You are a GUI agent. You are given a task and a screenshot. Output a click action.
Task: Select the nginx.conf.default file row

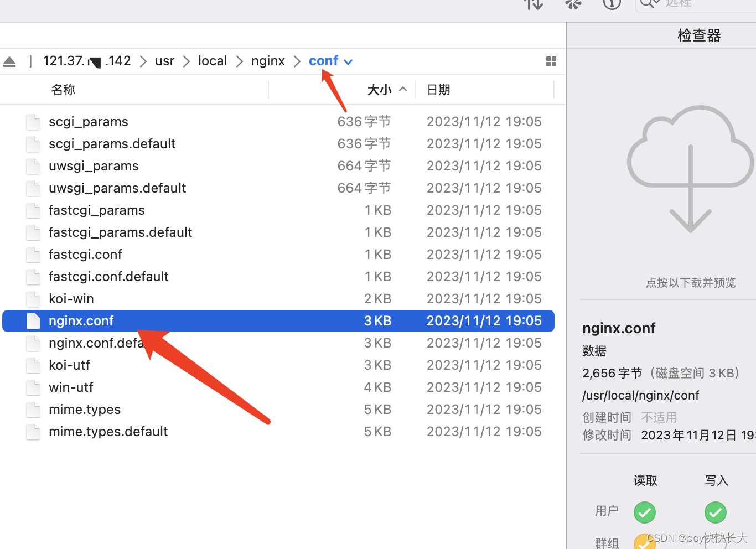point(278,343)
